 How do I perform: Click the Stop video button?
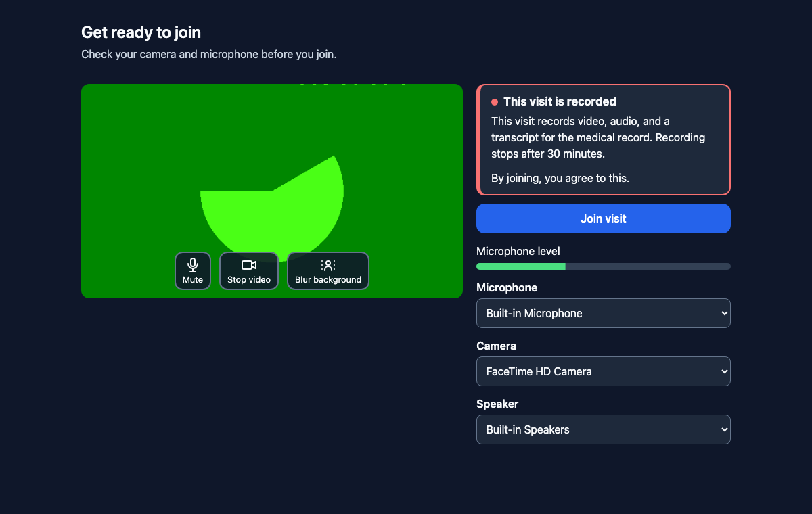coord(249,271)
